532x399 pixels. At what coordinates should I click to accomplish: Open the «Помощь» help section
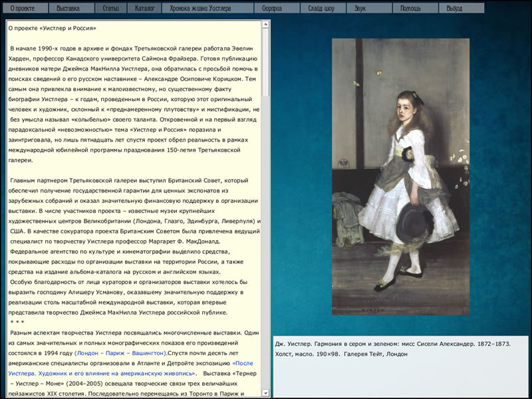click(x=410, y=9)
